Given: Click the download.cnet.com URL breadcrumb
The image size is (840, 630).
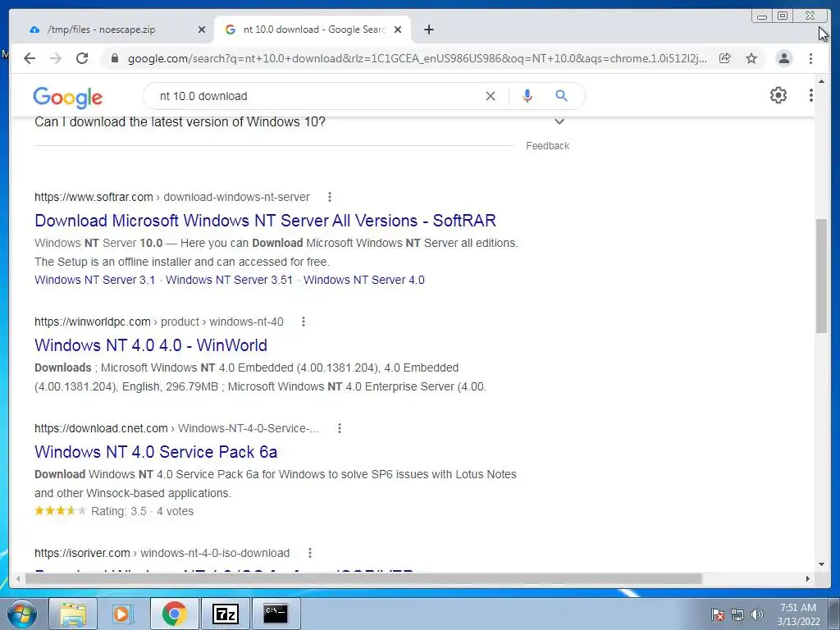Looking at the screenshot, I should (176, 428).
